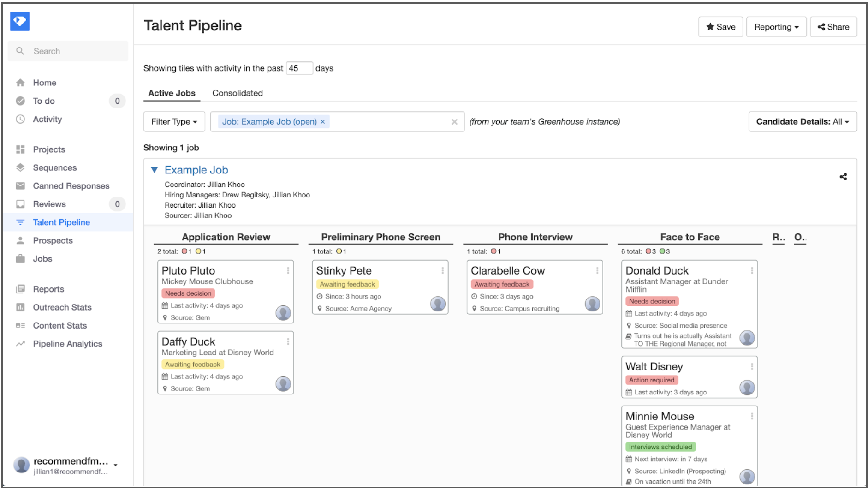
Task: Open Candidate Details dropdown
Action: 803,121
